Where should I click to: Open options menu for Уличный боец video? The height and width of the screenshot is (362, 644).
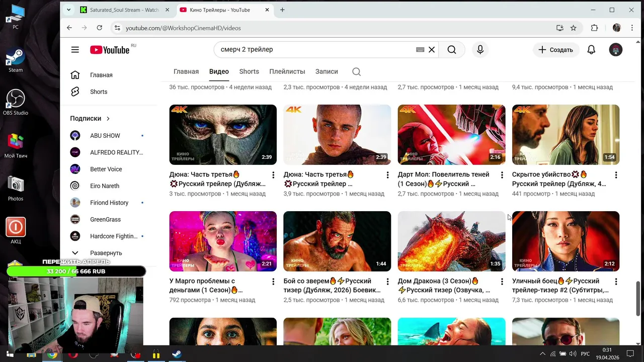616,282
